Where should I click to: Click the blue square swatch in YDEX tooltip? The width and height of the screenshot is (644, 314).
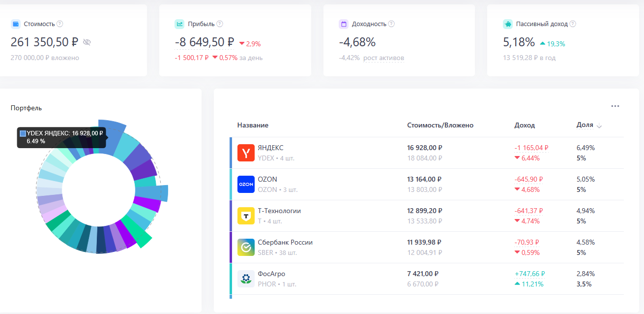click(23, 133)
